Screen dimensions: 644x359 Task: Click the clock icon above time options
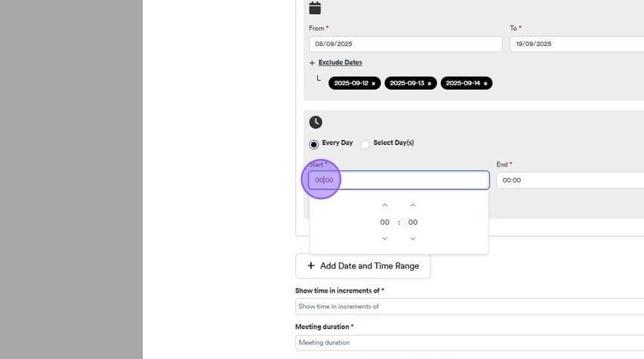point(316,122)
